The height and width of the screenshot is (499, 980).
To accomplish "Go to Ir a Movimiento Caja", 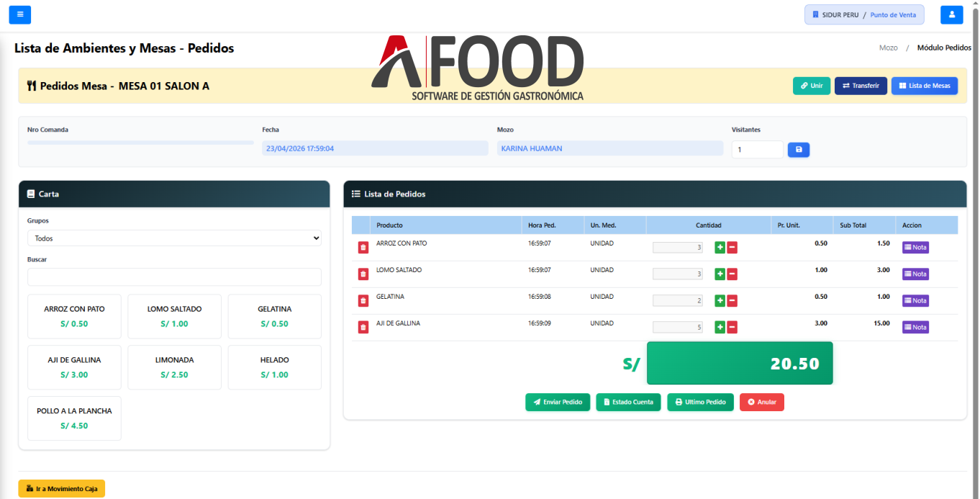I will pos(62,489).
